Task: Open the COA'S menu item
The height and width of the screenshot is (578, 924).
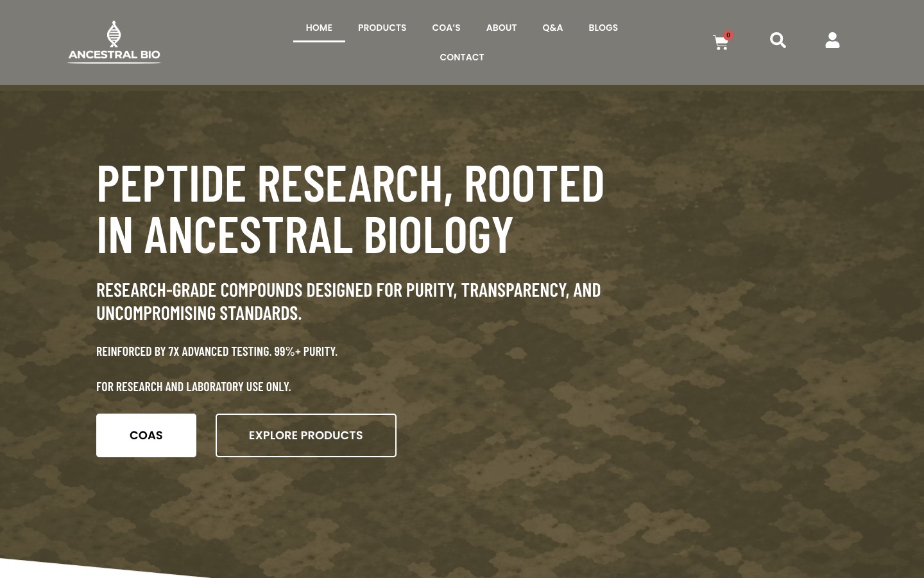Action: click(446, 28)
